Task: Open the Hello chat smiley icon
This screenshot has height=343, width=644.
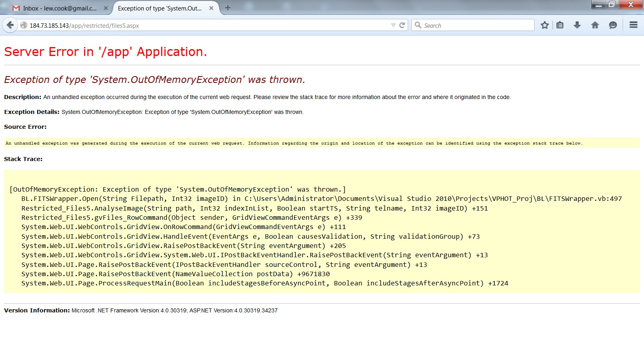Action: (613, 25)
